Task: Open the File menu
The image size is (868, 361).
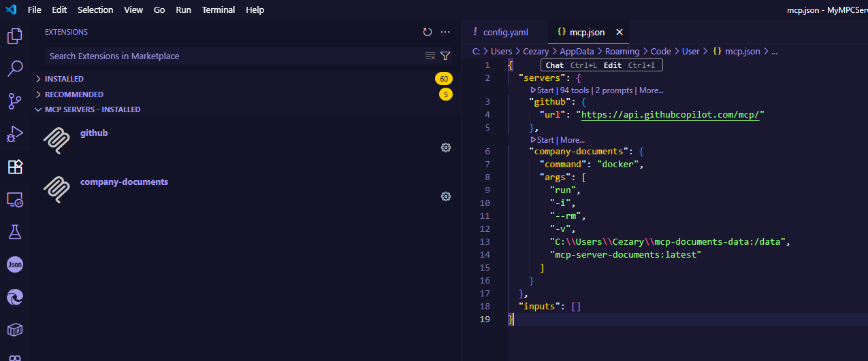Action: point(35,10)
